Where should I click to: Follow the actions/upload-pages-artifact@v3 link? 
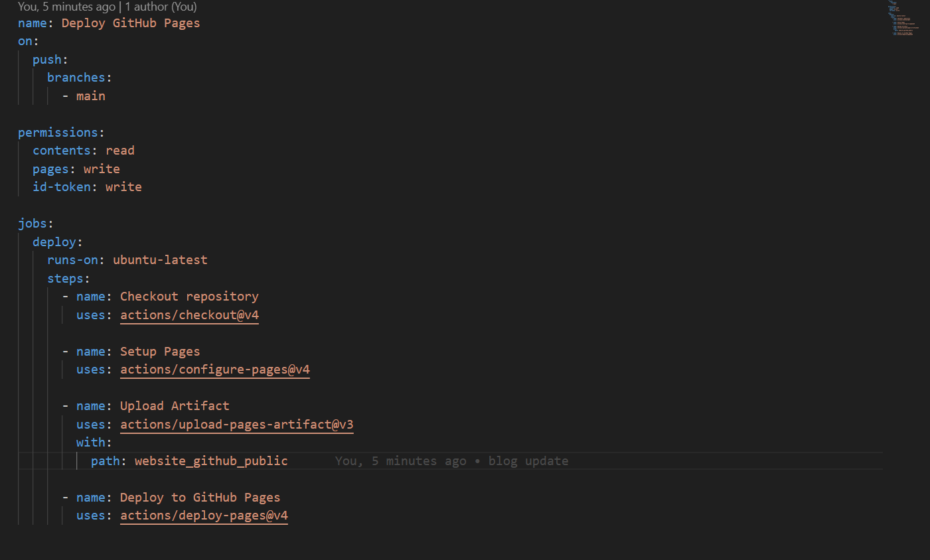pos(237,425)
